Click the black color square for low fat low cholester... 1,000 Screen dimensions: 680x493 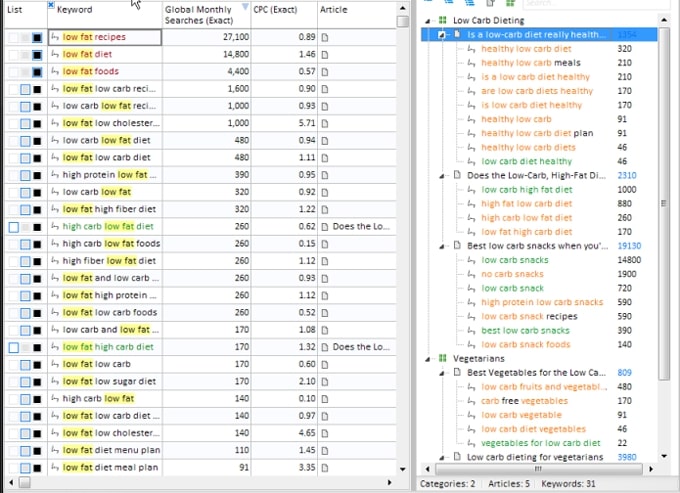(x=37, y=124)
